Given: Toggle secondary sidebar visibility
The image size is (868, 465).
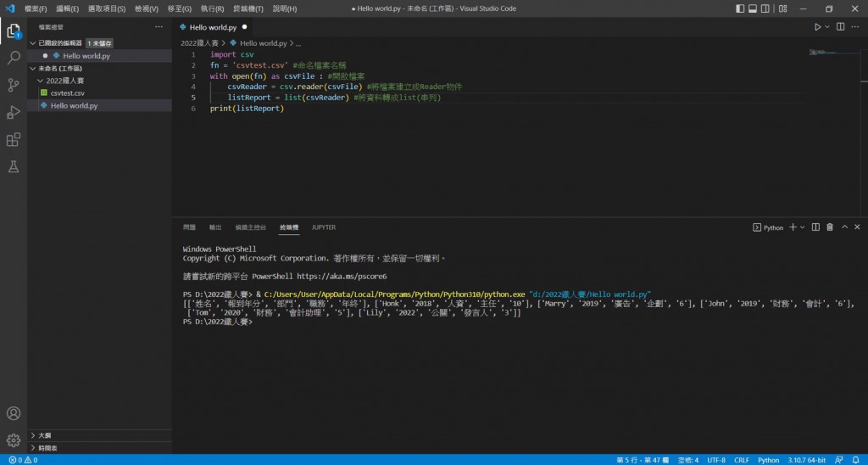Looking at the screenshot, I should click(x=765, y=8).
